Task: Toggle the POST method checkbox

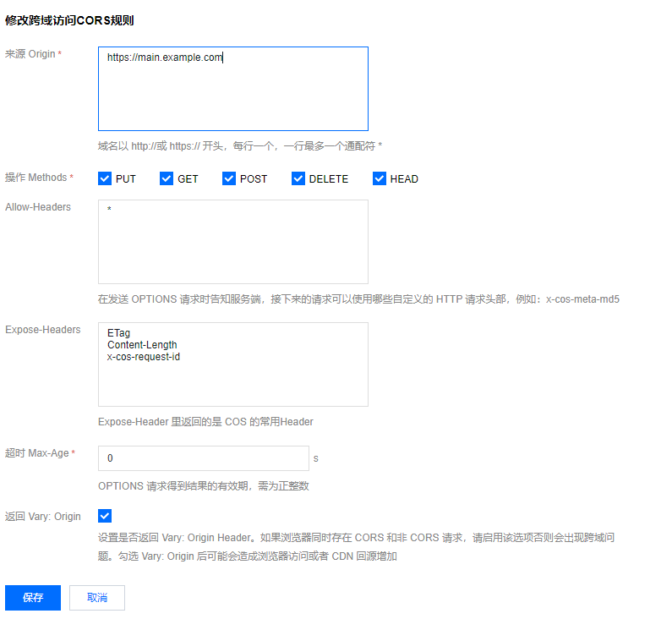Action: coord(229,178)
